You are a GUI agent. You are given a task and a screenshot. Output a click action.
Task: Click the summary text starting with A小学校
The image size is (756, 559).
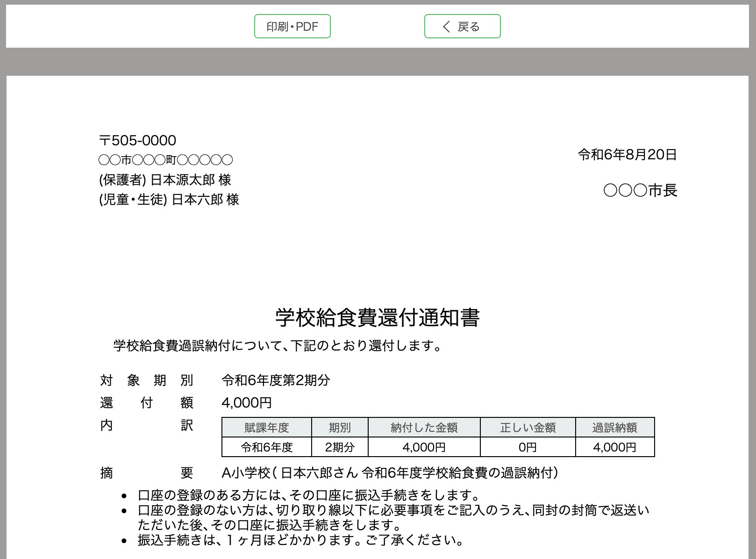click(389, 473)
